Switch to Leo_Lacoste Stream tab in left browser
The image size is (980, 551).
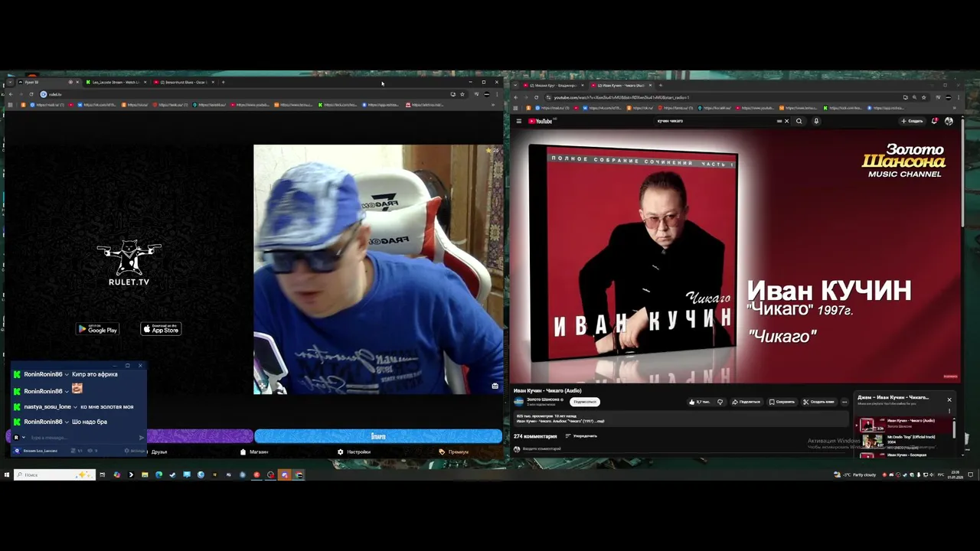(116, 82)
